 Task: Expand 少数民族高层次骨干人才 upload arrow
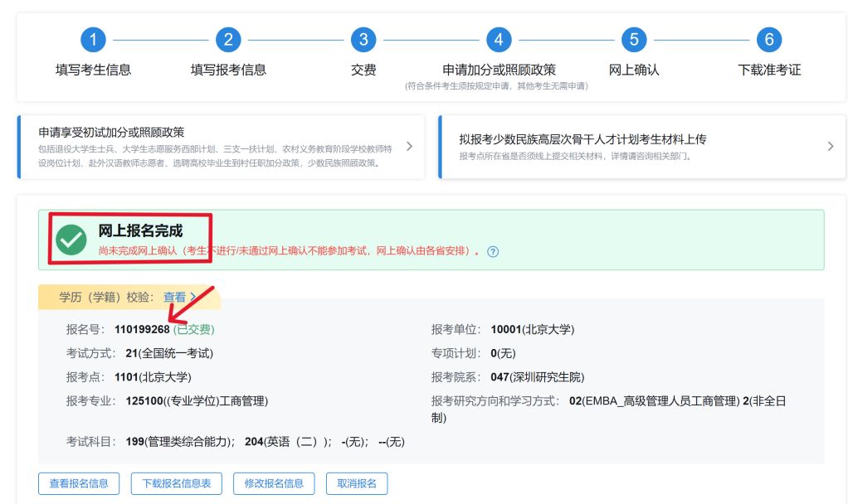click(831, 147)
